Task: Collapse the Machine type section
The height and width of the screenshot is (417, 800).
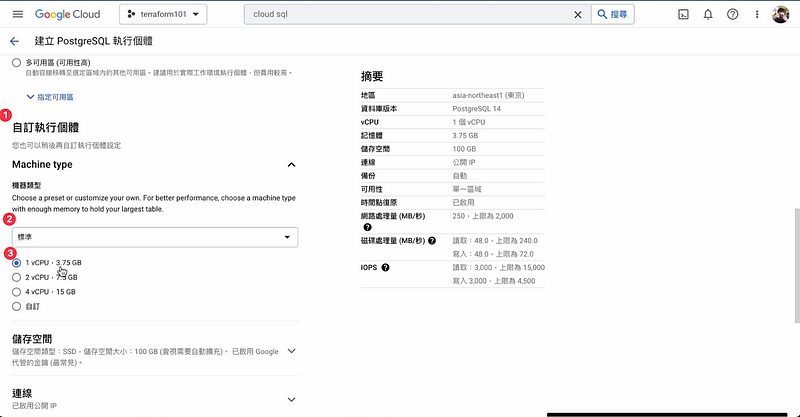Action: coord(291,164)
